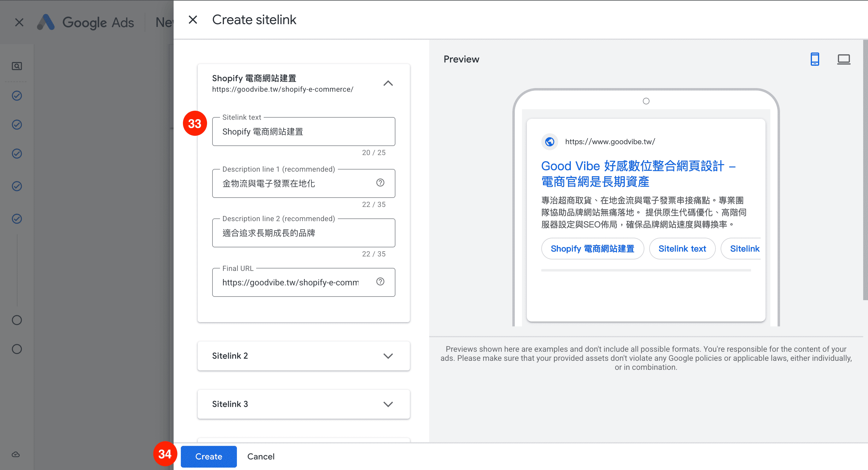868x470 pixels.
Task: Select the first completed step checkmark in sidebar
Action: 17,96
